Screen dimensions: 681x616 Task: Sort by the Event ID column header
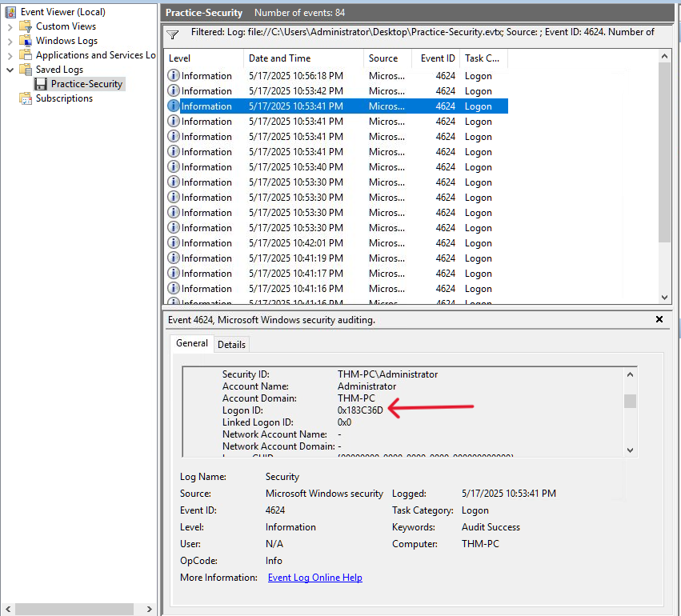pos(438,58)
